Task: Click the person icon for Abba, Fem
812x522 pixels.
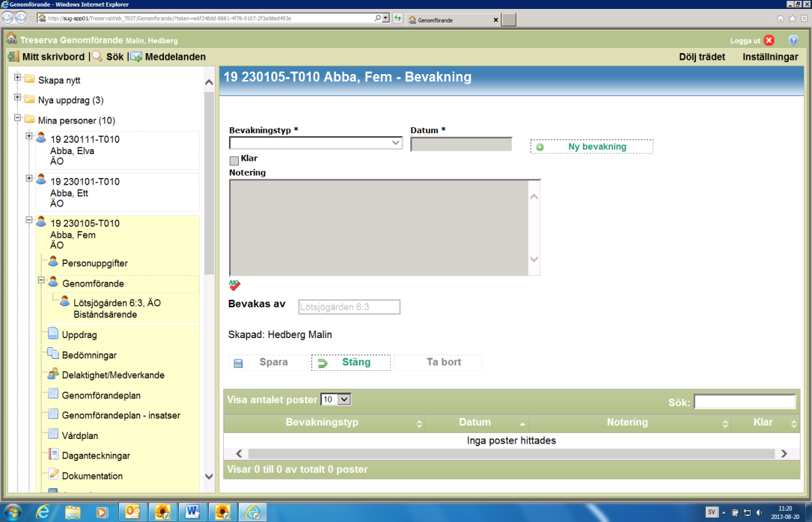Action: [41, 222]
